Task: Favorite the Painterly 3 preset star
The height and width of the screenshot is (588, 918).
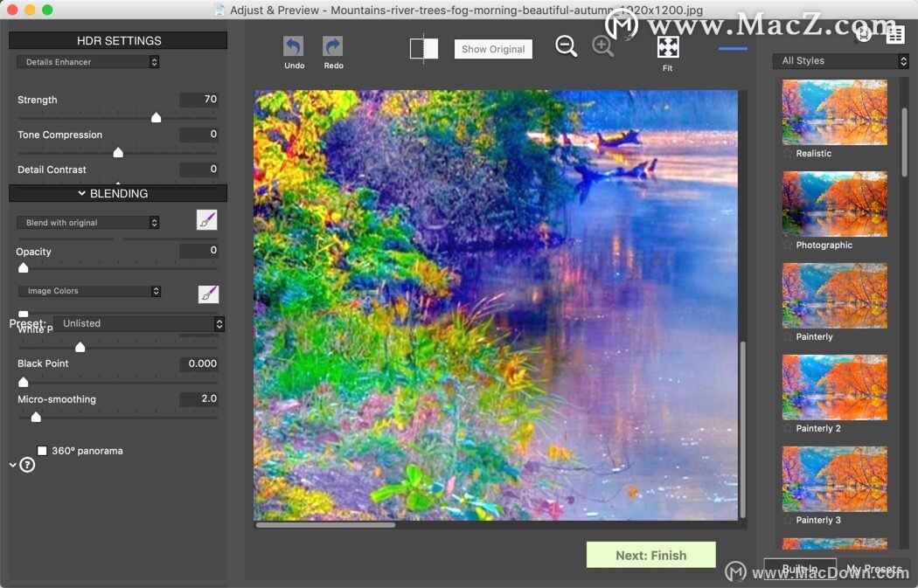Action: point(788,520)
